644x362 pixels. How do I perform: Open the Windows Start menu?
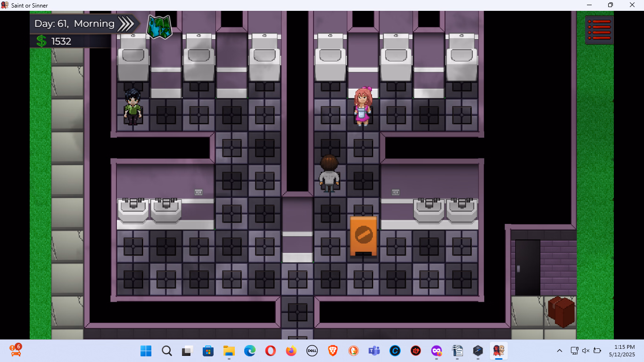(x=146, y=351)
